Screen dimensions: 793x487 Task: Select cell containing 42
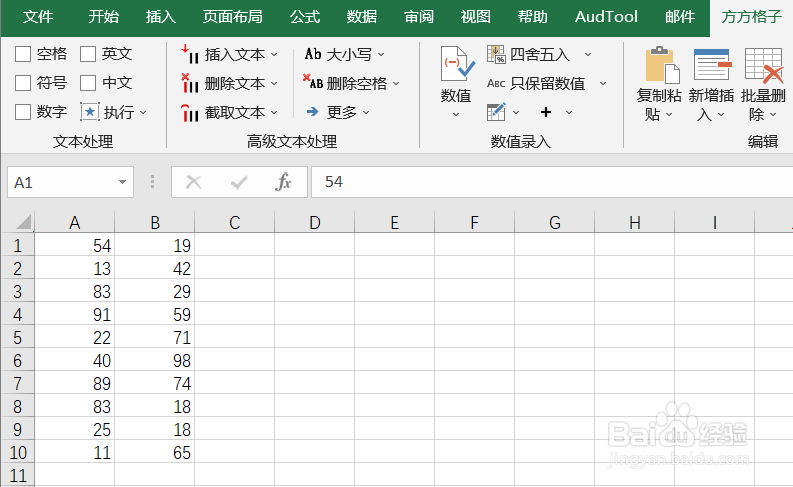155,269
